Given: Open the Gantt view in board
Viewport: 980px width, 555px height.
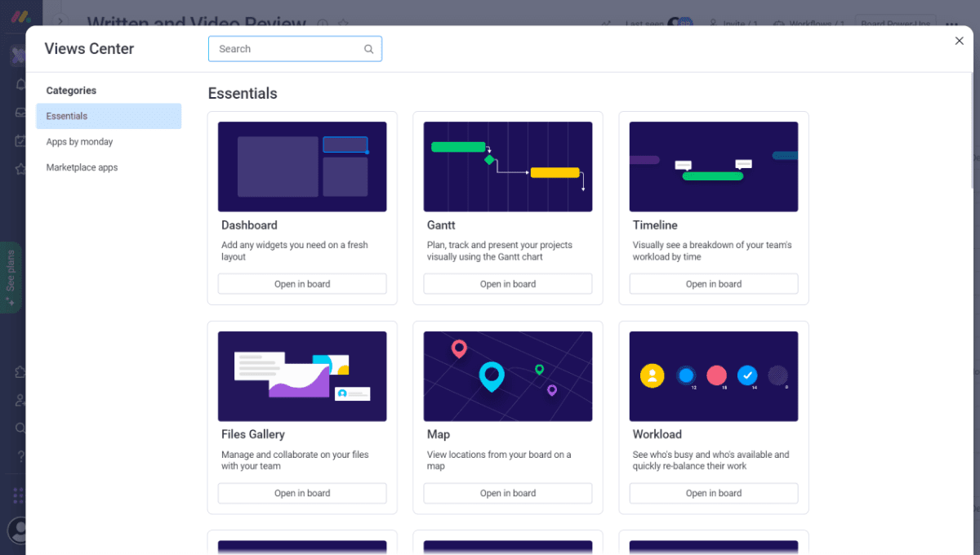Looking at the screenshot, I should click(508, 284).
